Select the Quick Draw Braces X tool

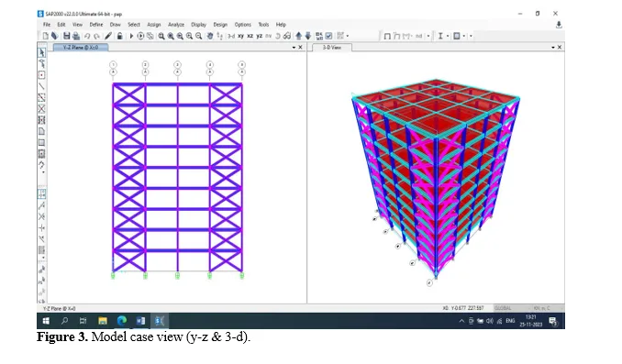(41, 108)
